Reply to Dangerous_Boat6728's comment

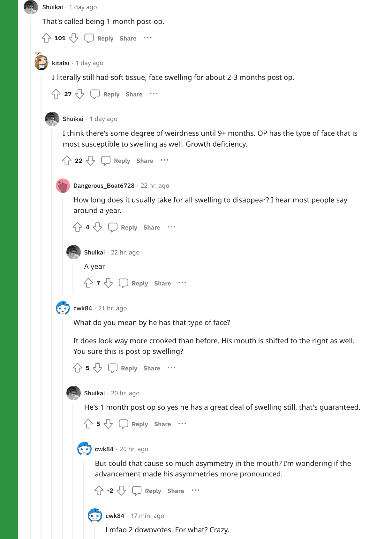point(123,227)
